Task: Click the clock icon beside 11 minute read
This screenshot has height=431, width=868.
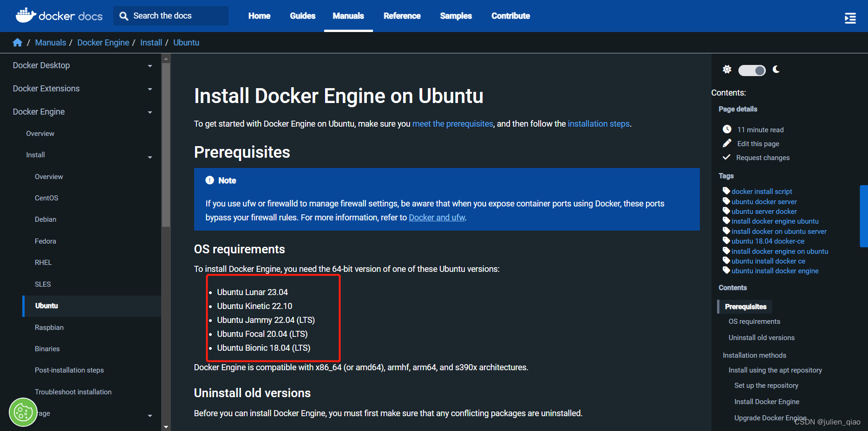Action: (727, 129)
